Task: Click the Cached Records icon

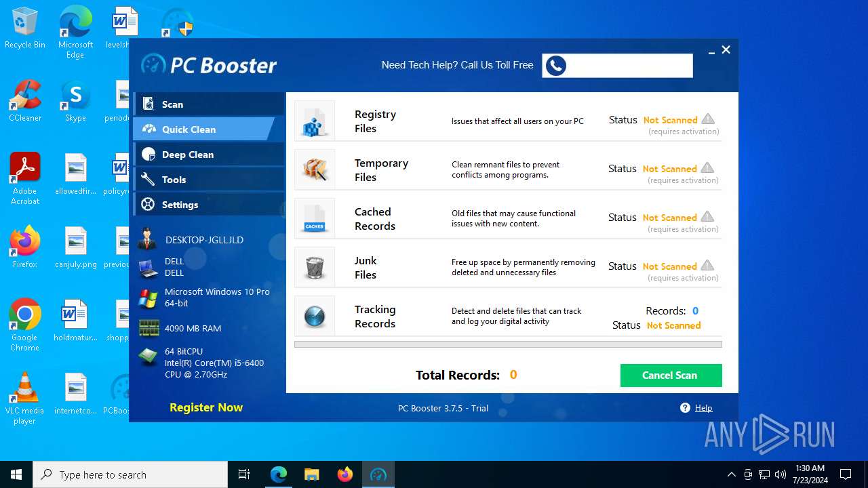Action: coord(315,218)
